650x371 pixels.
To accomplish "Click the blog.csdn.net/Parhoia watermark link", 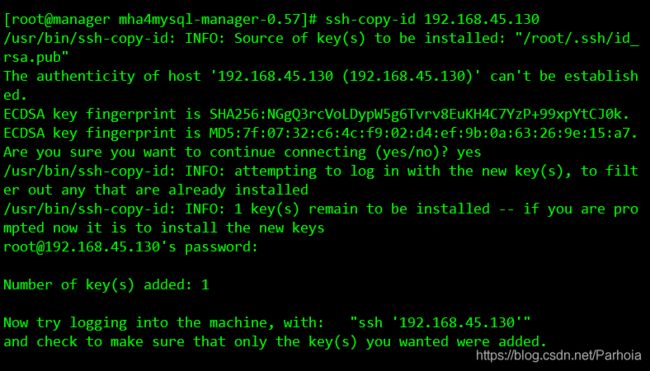I will (558, 355).
